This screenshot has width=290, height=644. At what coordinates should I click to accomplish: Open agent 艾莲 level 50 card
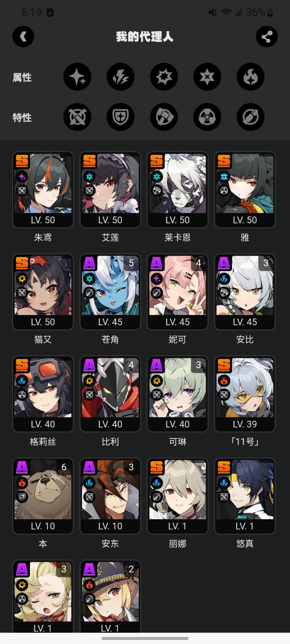point(110,190)
